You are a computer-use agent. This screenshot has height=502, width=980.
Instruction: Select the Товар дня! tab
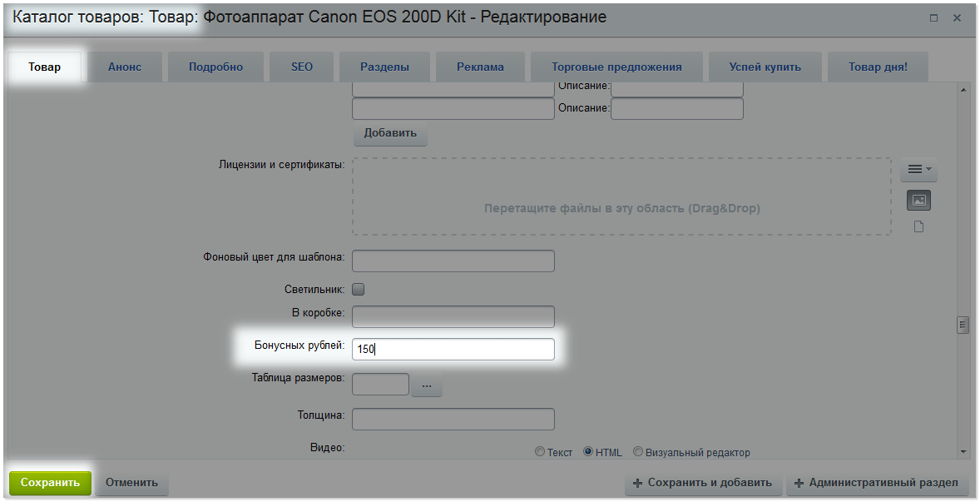[879, 67]
